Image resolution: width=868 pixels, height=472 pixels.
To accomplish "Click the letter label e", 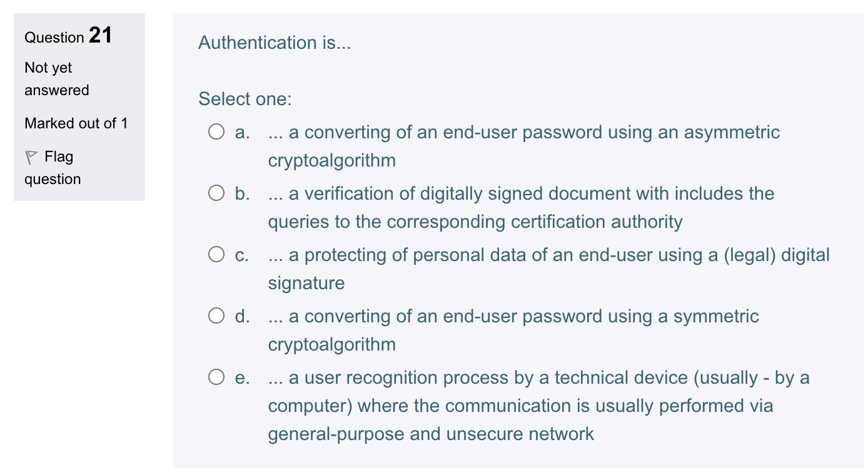I will (241, 377).
